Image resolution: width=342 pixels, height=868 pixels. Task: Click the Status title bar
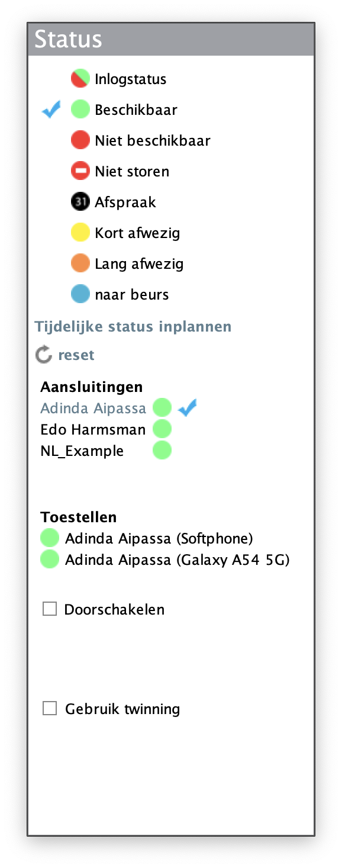(170, 38)
